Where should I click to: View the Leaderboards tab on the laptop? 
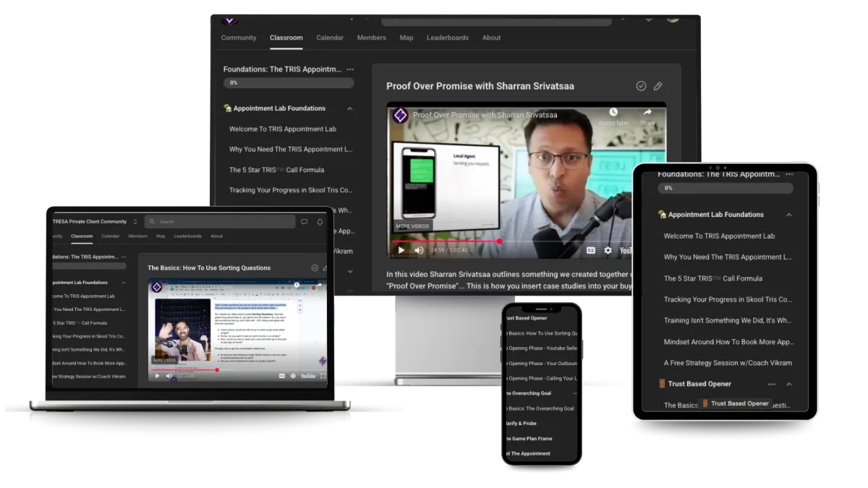188,236
